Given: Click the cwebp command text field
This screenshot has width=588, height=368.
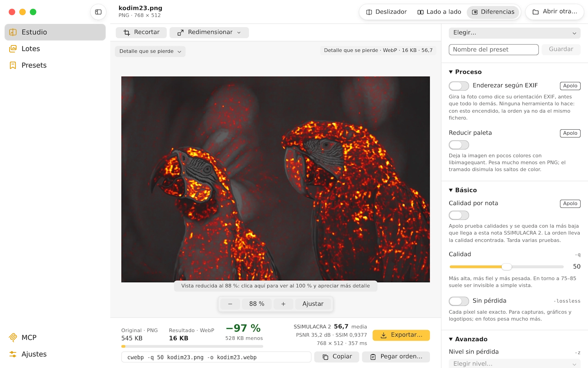Looking at the screenshot, I should (x=216, y=357).
